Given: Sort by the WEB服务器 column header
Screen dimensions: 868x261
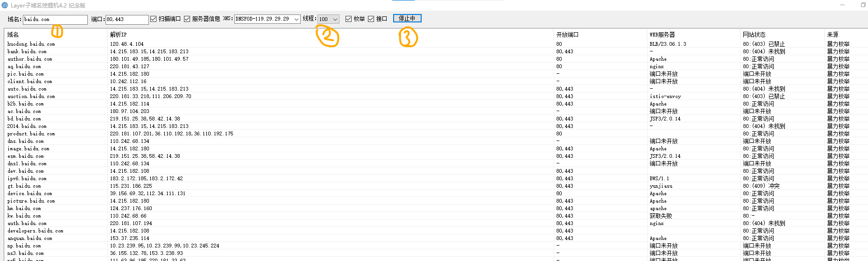Looking at the screenshot, I should click(x=693, y=35).
